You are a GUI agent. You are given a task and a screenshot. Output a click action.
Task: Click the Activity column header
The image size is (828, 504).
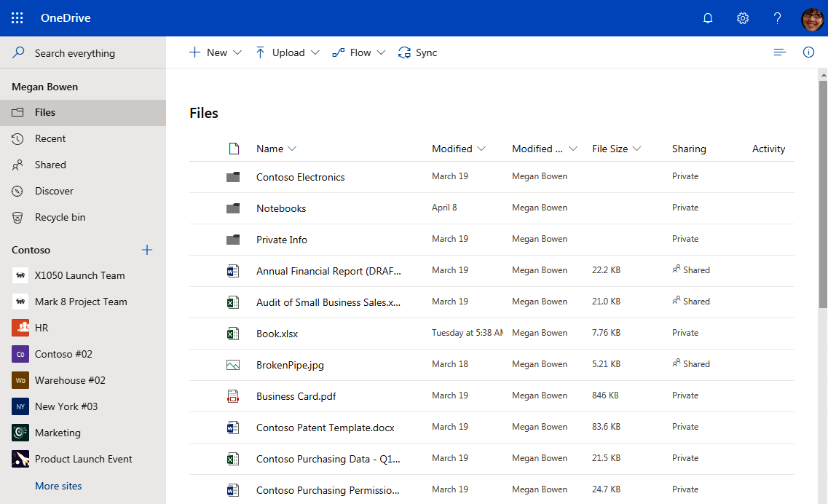tap(768, 149)
